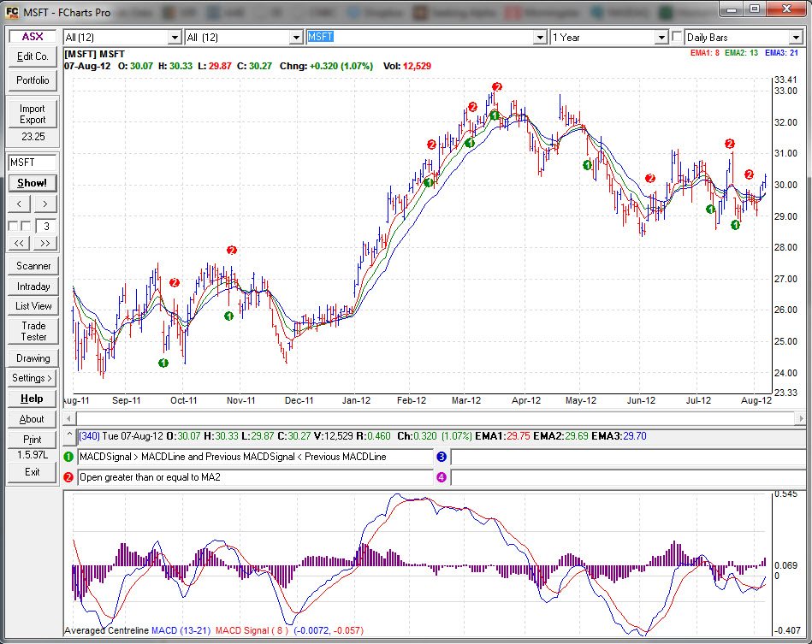Screen dimensions: 812x644
Task: Open the MSFT symbol dropdown list
Action: pos(540,38)
